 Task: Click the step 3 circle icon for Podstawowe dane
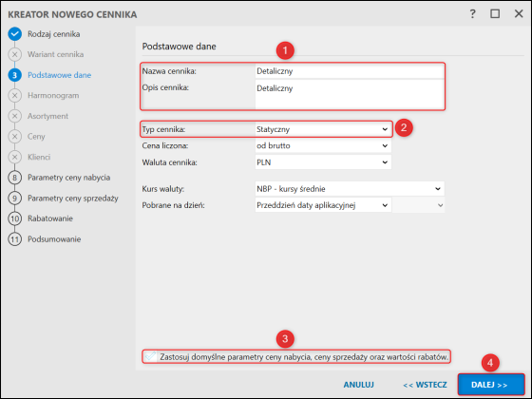14,75
